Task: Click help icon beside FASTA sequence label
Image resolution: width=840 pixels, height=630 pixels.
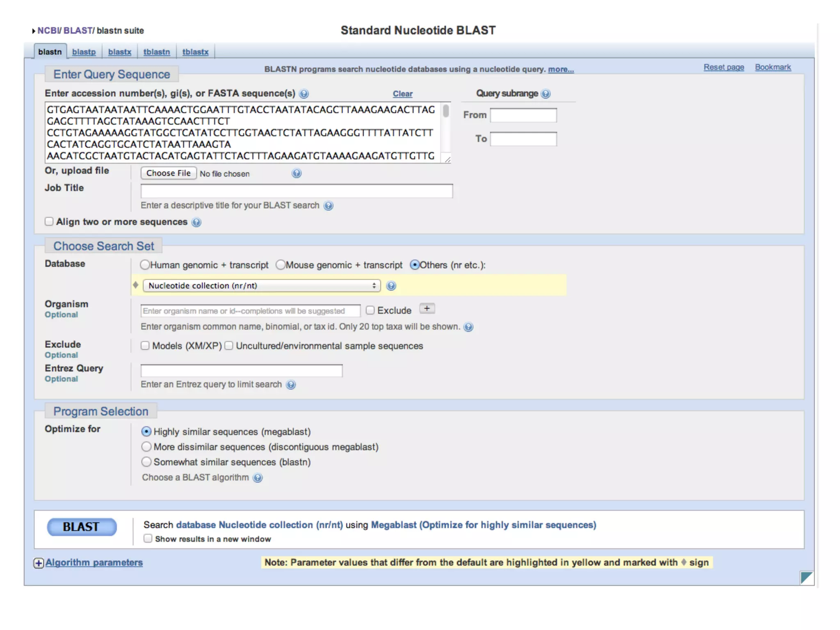Action: 304,94
